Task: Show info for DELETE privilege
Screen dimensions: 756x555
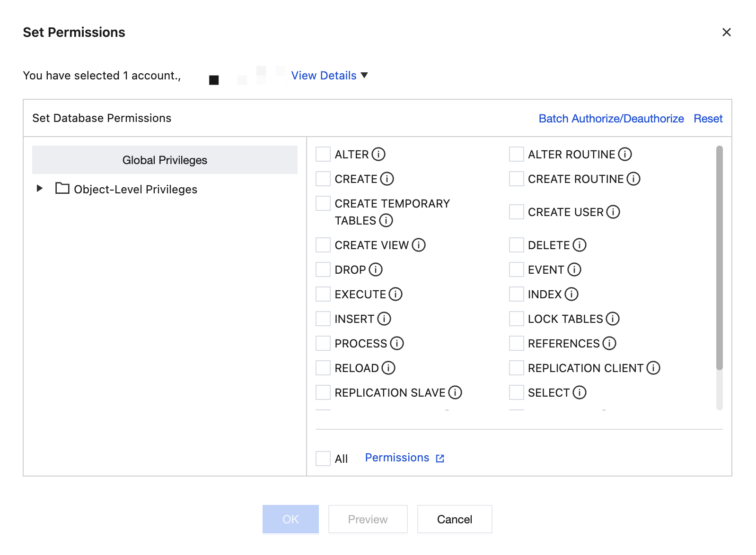Action: (x=580, y=245)
